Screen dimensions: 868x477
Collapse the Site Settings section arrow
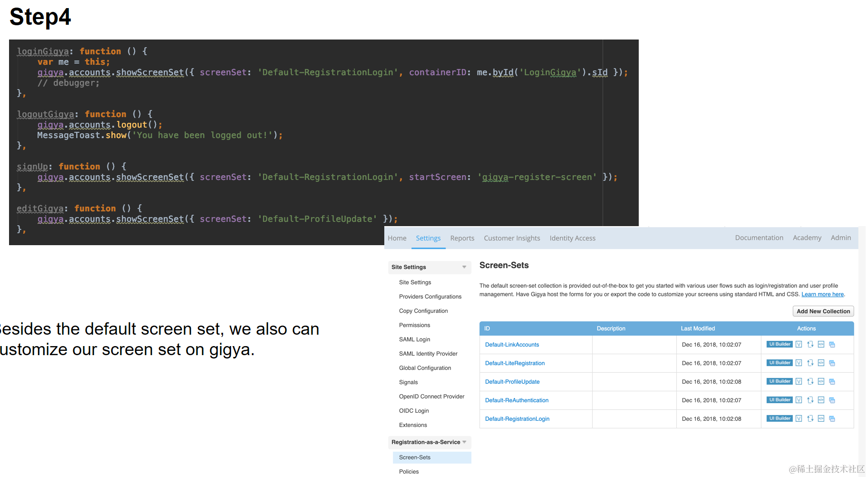coord(464,267)
